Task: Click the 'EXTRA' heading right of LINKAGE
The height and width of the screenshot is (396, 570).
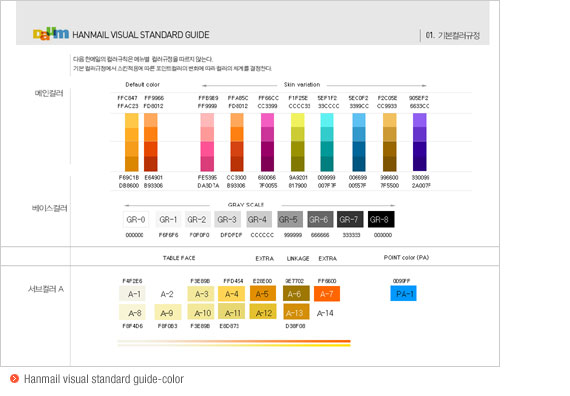Action: [328, 258]
